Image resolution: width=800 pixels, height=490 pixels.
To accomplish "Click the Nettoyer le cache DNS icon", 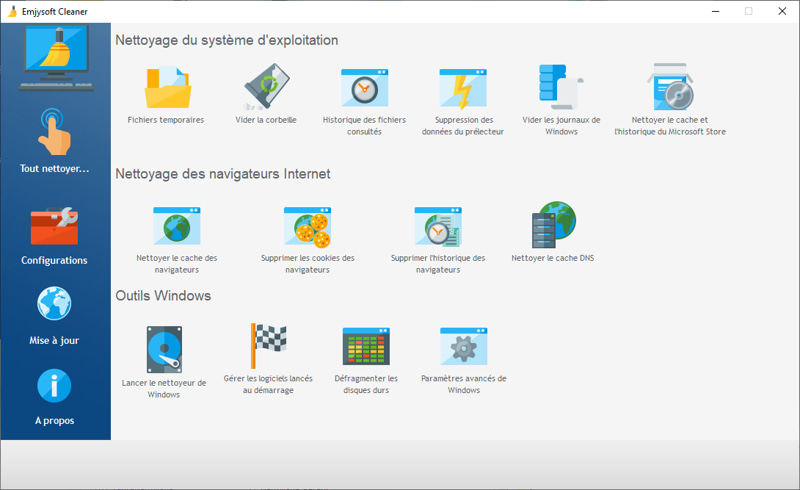I will pos(553,225).
